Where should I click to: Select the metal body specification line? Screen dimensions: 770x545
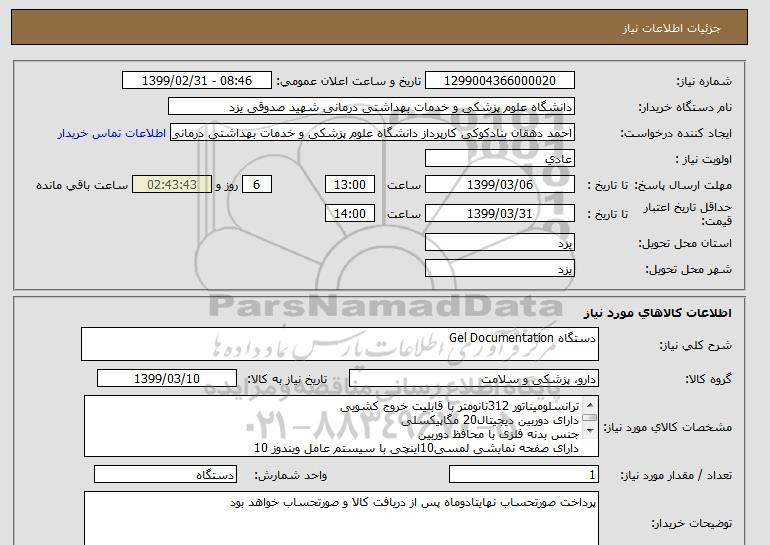point(499,435)
